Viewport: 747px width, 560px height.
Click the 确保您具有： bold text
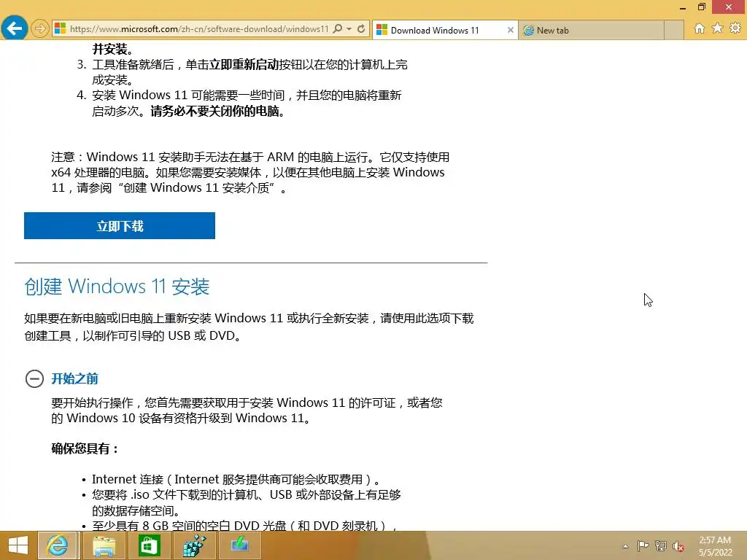[x=85, y=448]
